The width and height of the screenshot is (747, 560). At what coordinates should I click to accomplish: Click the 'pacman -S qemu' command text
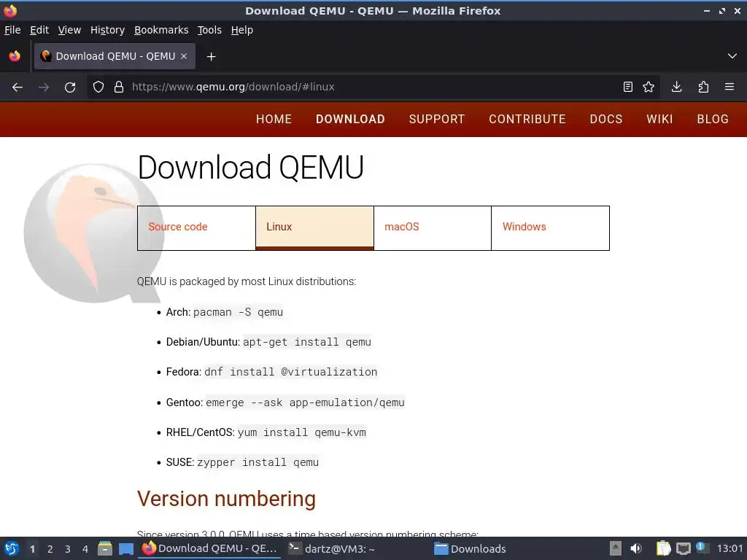point(239,312)
